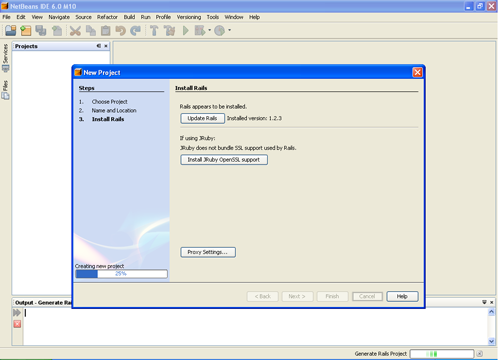Click the Redo arrow icon

click(x=135, y=31)
